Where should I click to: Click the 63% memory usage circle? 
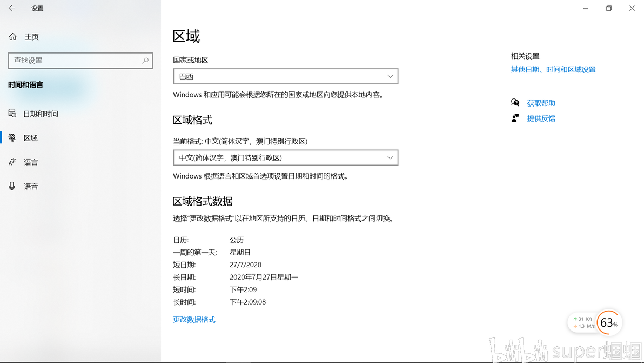(x=608, y=323)
